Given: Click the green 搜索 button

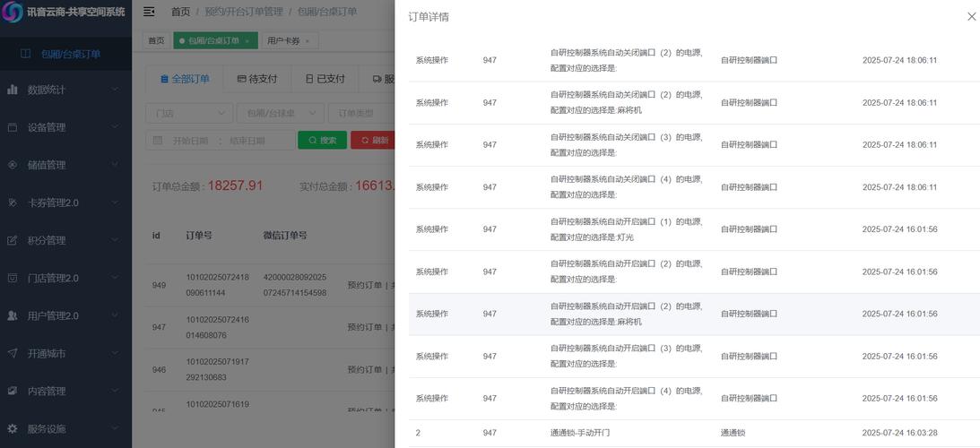Looking at the screenshot, I should point(323,141).
